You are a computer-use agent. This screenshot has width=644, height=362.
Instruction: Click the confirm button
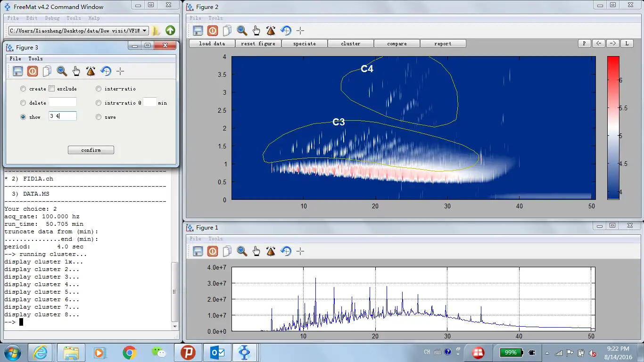click(x=91, y=150)
